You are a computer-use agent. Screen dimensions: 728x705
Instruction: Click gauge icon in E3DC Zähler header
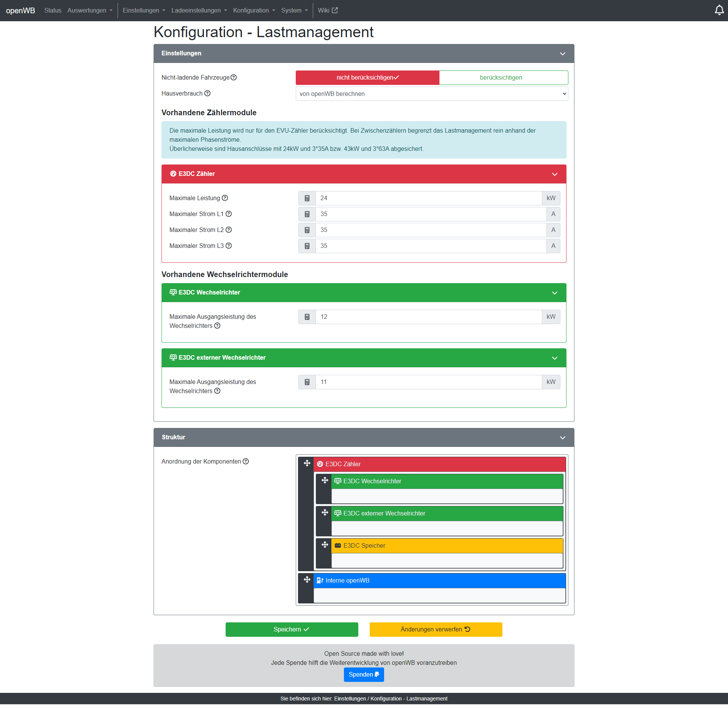tap(173, 174)
